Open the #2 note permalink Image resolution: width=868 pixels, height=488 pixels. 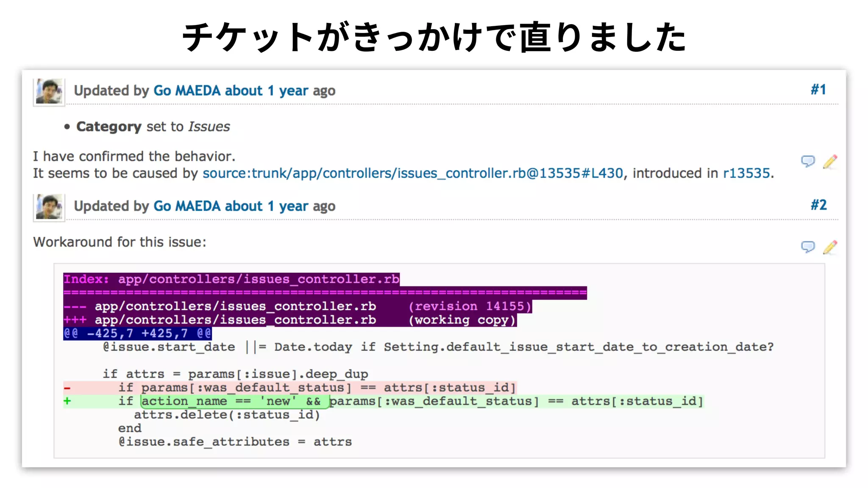(818, 205)
